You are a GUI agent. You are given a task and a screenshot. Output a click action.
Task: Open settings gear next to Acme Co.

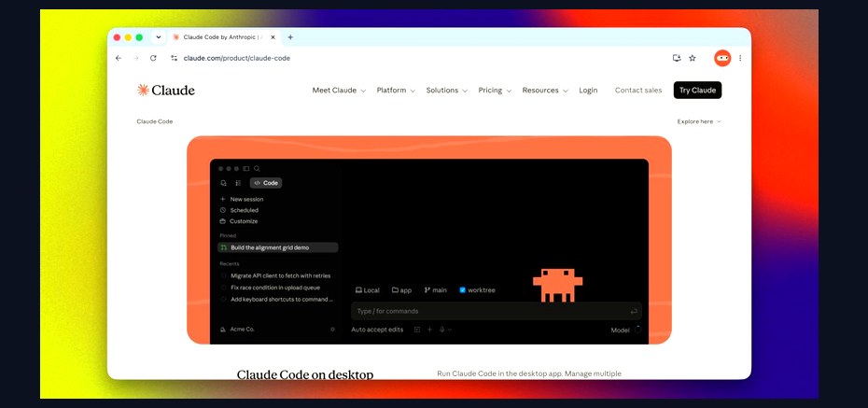click(x=332, y=330)
